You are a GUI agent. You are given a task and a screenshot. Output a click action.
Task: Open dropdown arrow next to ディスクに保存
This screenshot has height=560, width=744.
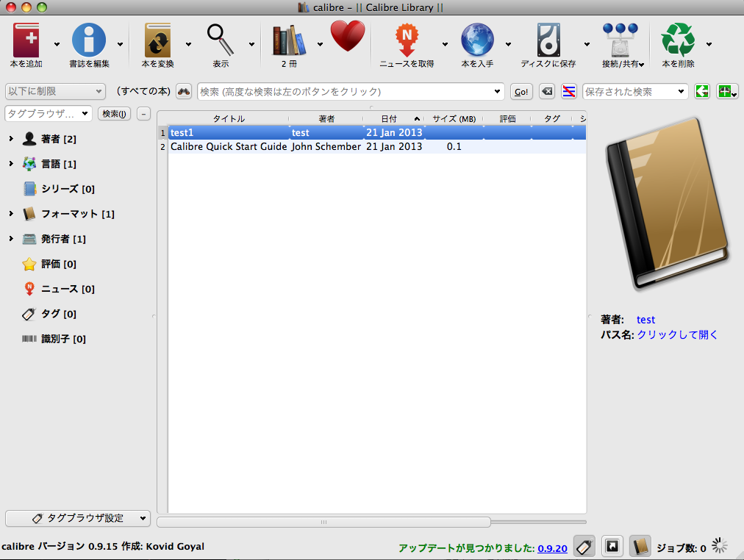pyautogui.click(x=587, y=44)
